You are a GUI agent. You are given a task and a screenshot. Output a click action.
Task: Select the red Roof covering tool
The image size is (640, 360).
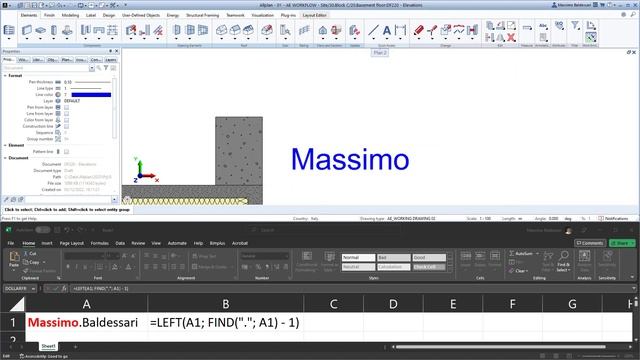(267, 30)
